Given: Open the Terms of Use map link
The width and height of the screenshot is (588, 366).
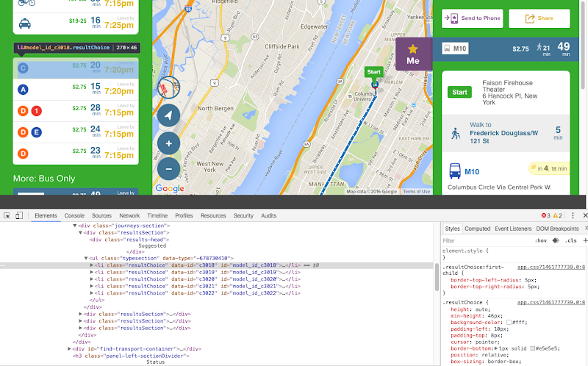Looking at the screenshot, I should pyautogui.click(x=416, y=191).
